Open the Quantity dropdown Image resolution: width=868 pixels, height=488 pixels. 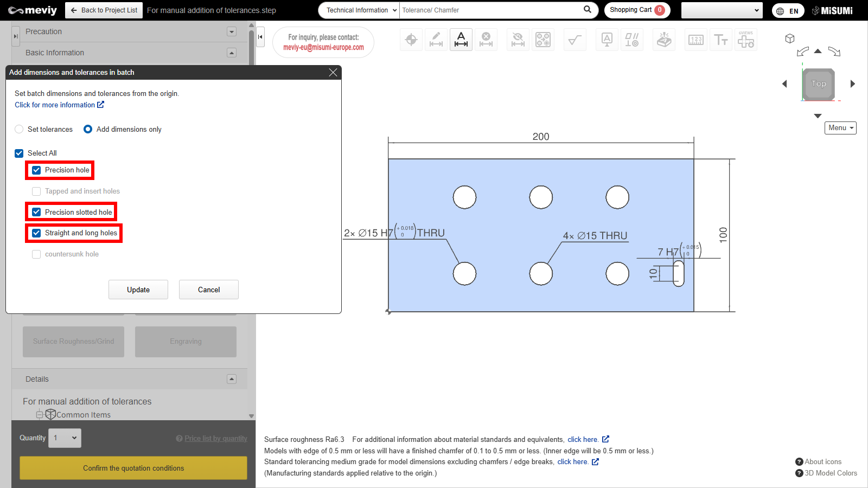click(x=65, y=438)
